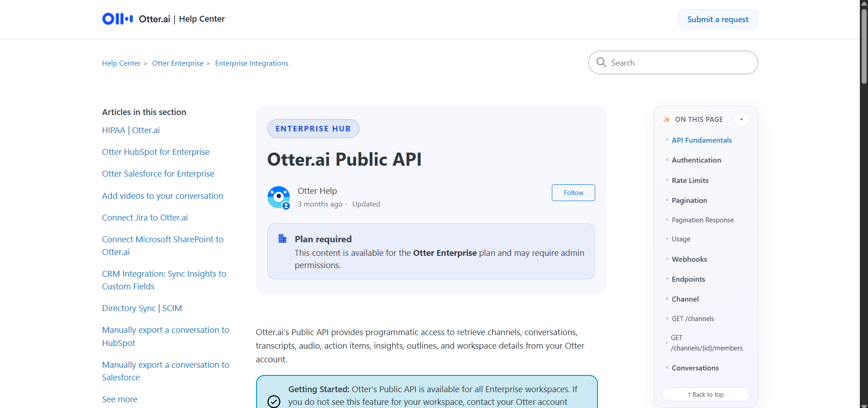The image size is (868, 408).
Task: Jump to Webhooks section
Action: point(689,259)
